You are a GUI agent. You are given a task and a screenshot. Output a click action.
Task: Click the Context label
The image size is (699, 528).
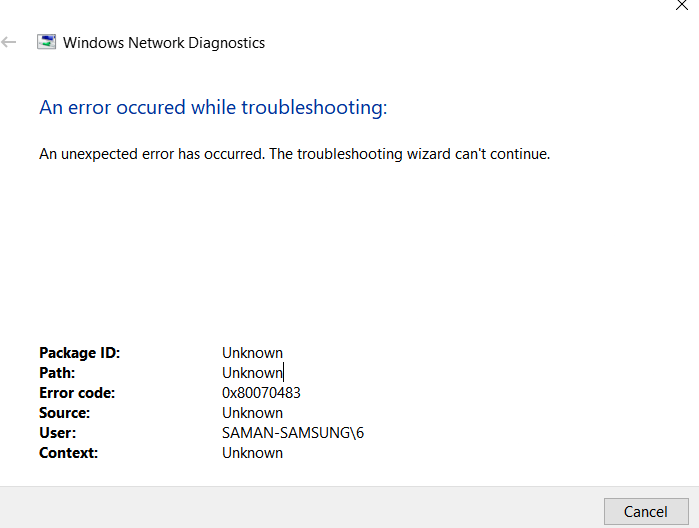point(69,453)
